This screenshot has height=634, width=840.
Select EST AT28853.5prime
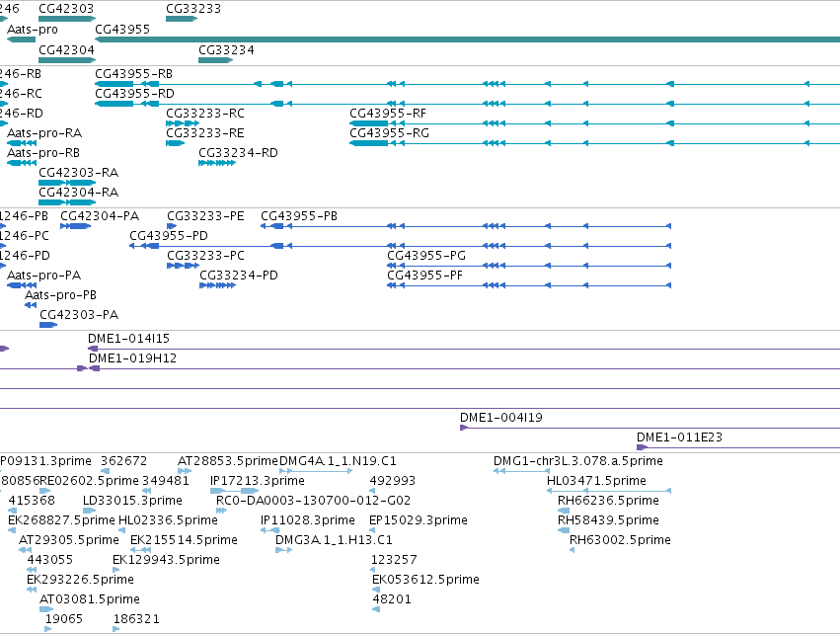click(x=228, y=461)
